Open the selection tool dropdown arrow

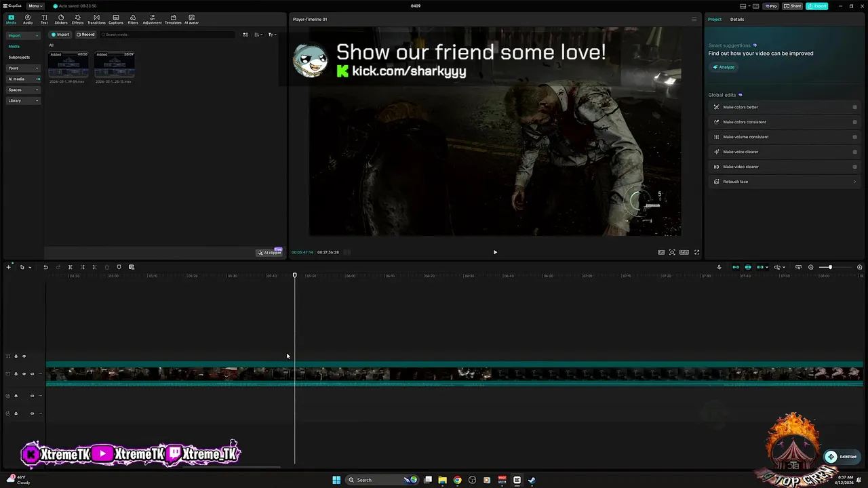tap(29, 267)
